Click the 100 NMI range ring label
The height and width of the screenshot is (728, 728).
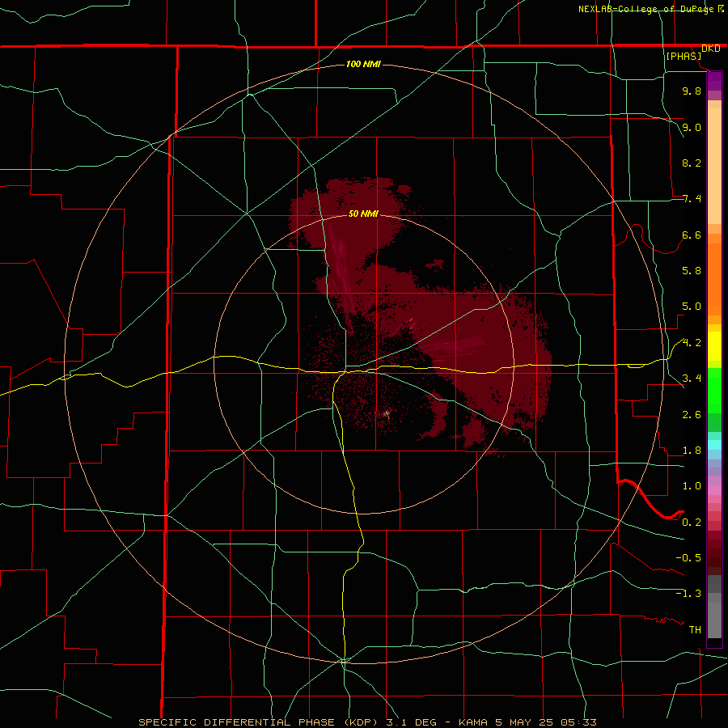point(363,64)
